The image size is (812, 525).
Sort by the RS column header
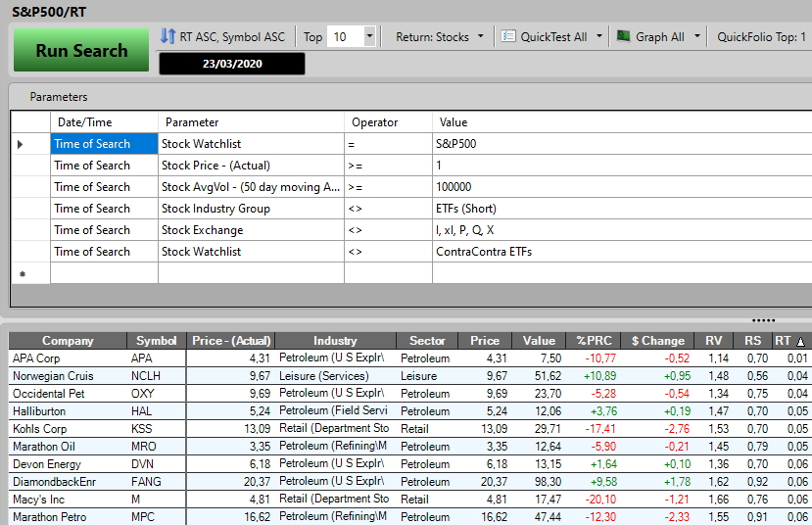tap(752, 341)
